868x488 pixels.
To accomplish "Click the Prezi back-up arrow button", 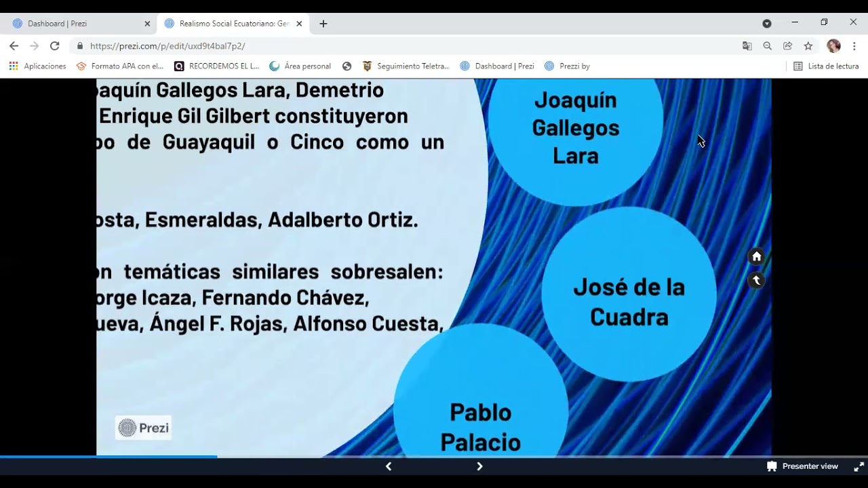I will 757,281.
